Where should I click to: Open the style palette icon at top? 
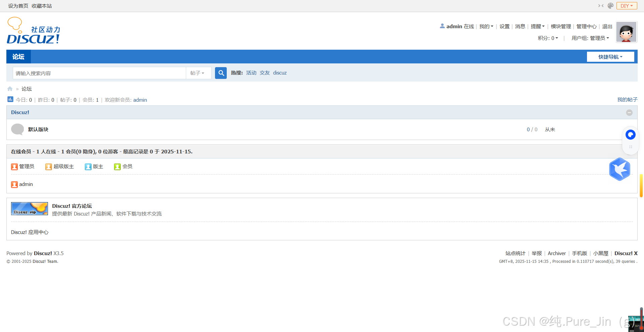pyautogui.click(x=610, y=6)
